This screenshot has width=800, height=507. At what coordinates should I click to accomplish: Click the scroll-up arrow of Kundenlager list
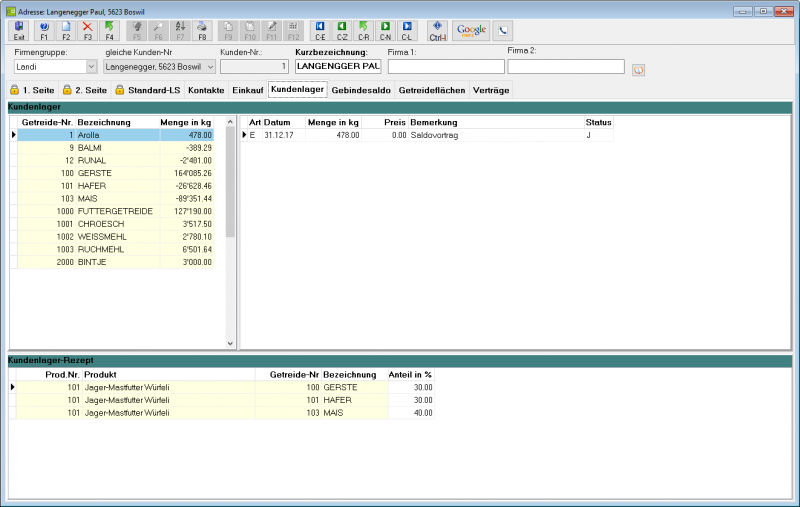click(x=230, y=122)
